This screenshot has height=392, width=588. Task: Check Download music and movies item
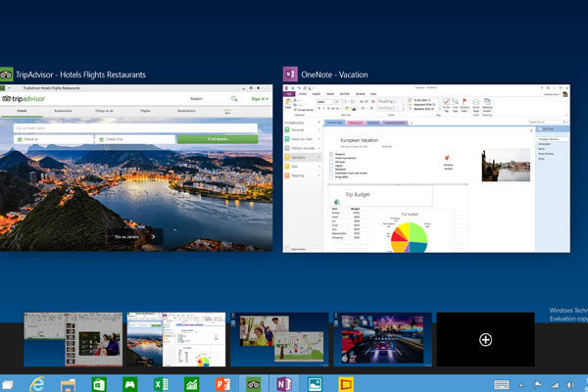point(331,172)
